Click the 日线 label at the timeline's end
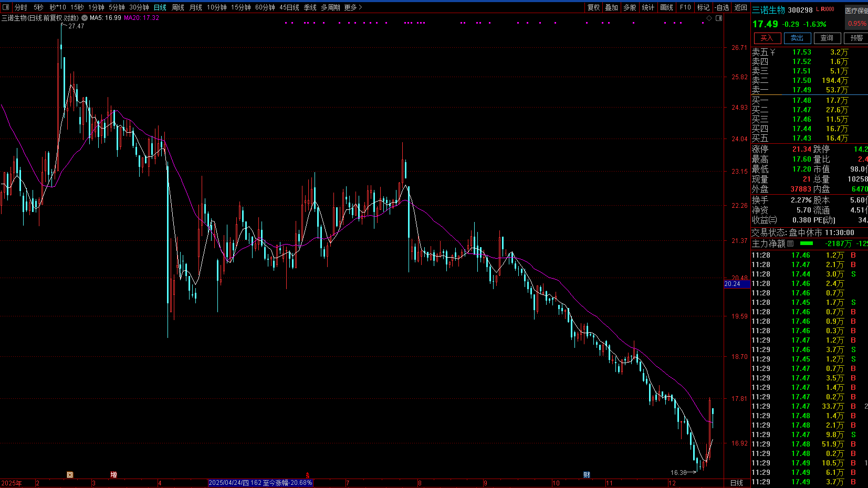 (737, 483)
